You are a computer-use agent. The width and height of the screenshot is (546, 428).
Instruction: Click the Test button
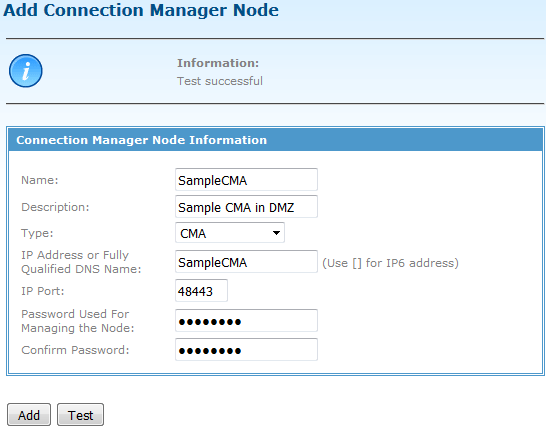click(80, 415)
